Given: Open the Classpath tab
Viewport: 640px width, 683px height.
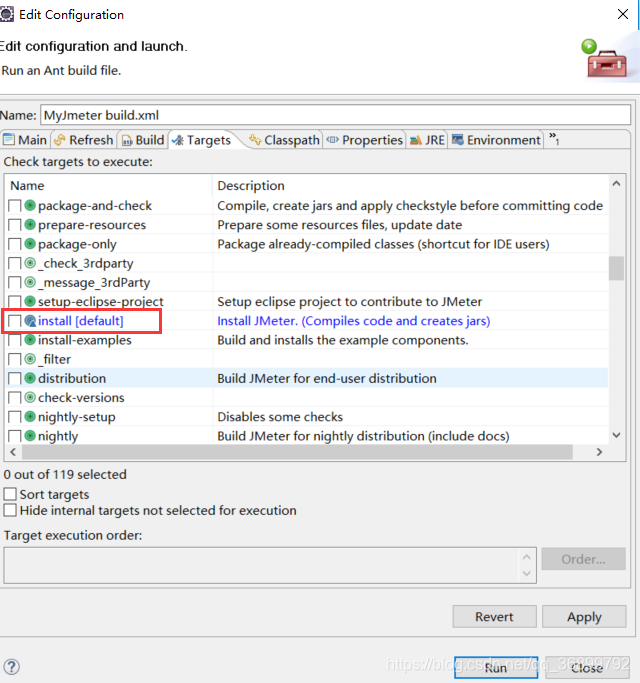Looking at the screenshot, I should [284, 140].
